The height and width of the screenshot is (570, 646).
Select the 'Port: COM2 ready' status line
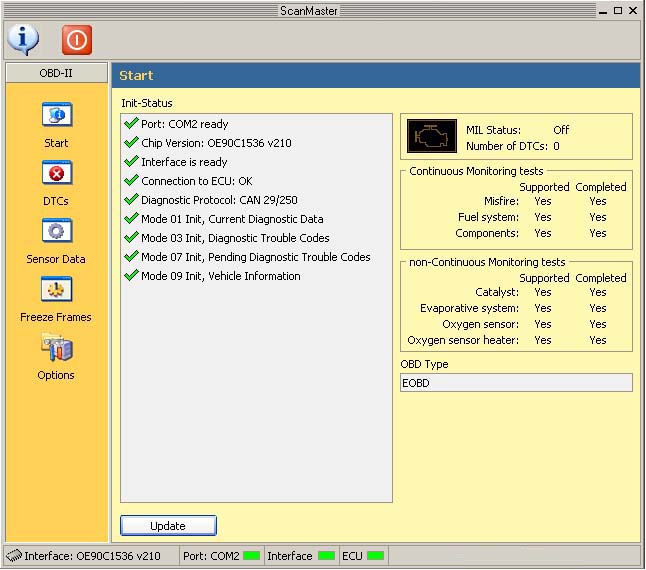pos(184,125)
